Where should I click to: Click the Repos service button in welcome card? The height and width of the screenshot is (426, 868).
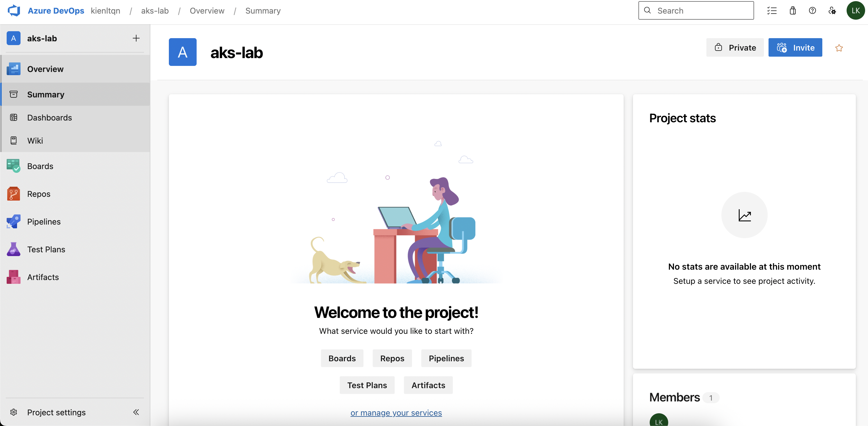(392, 358)
